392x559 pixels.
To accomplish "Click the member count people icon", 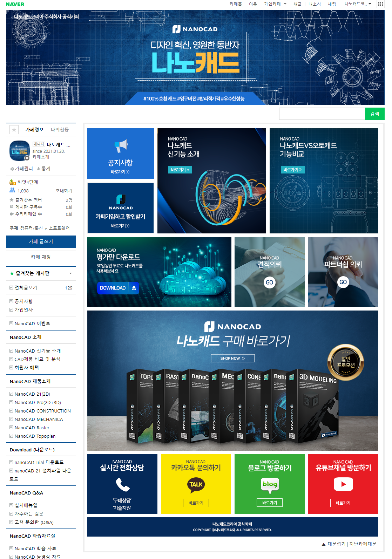I will (12, 190).
